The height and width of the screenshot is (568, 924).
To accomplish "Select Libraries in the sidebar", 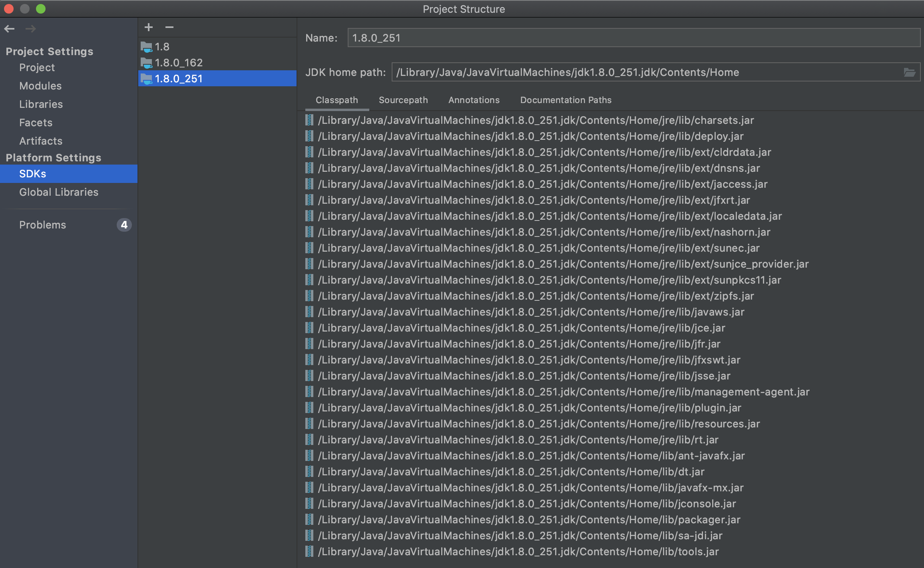I will [41, 104].
